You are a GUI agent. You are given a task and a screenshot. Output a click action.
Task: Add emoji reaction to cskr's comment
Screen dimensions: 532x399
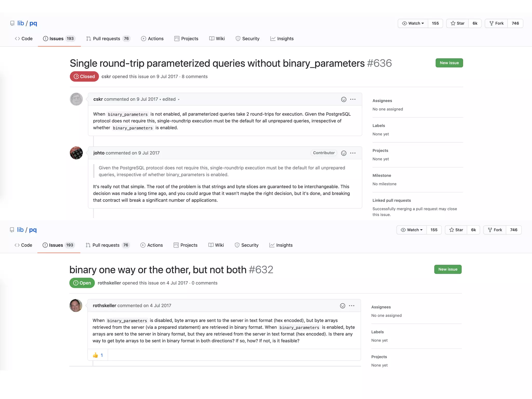[x=343, y=99]
